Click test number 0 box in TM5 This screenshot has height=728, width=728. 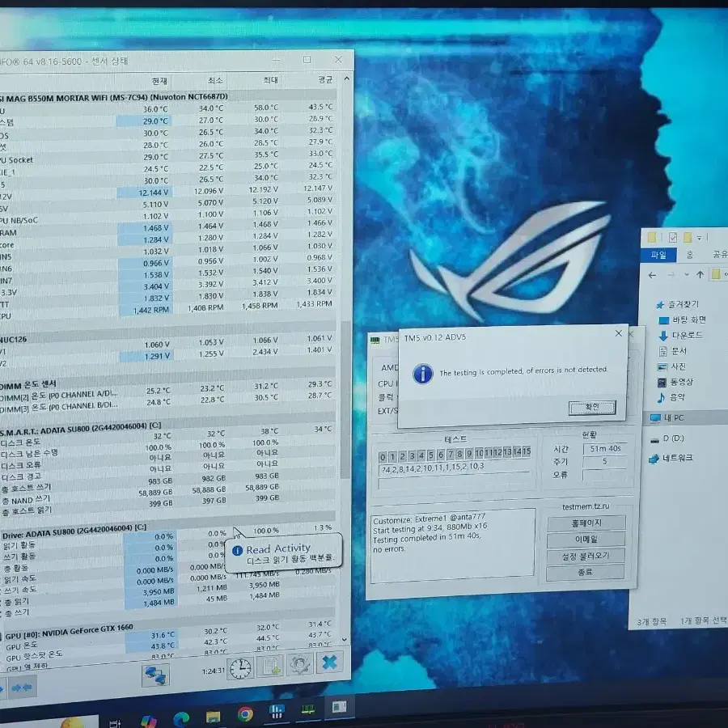click(383, 457)
